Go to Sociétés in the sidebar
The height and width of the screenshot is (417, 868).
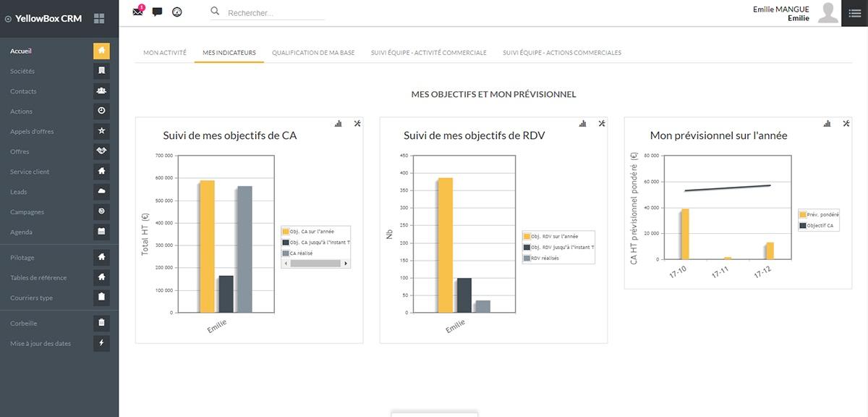[22, 71]
